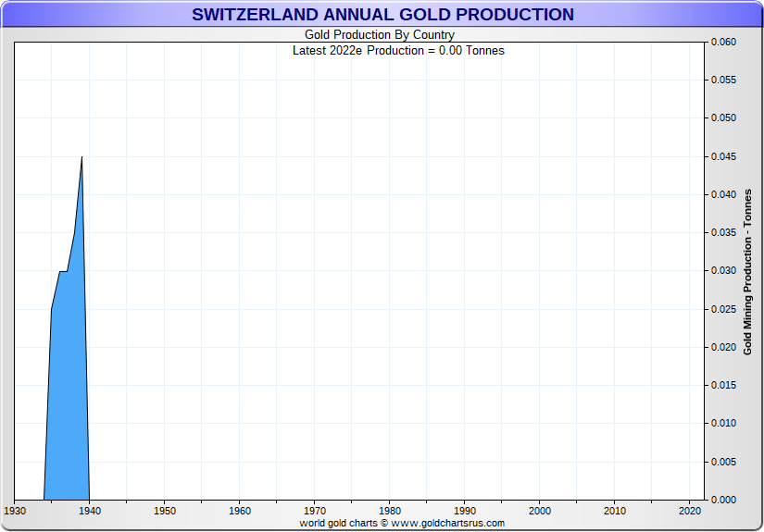Image resolution: width=764 pixels, height=532 pixels.
Task: Click the 1950 year tick label
Action: pos(164,511)
